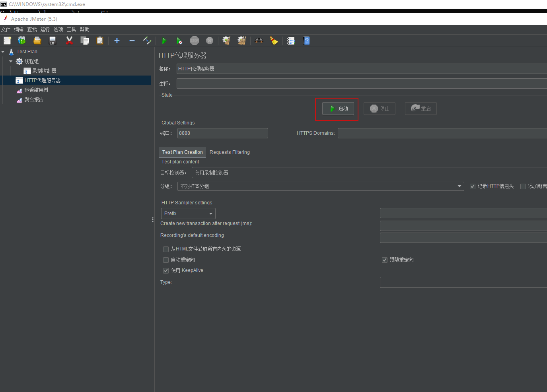Click the text field beside the Prefix dropdown
547x392 pixels.
[463, 213]
